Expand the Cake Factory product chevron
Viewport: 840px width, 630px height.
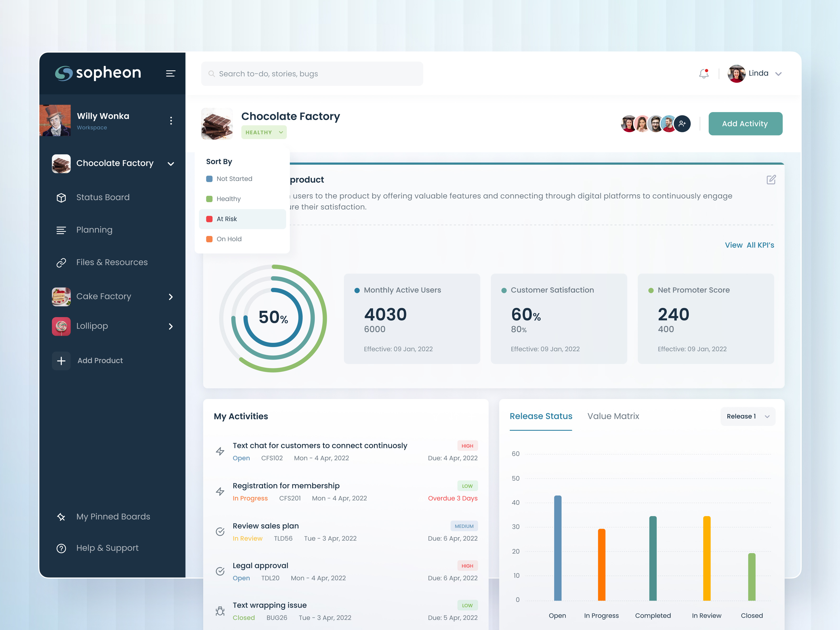coord(171,297)
